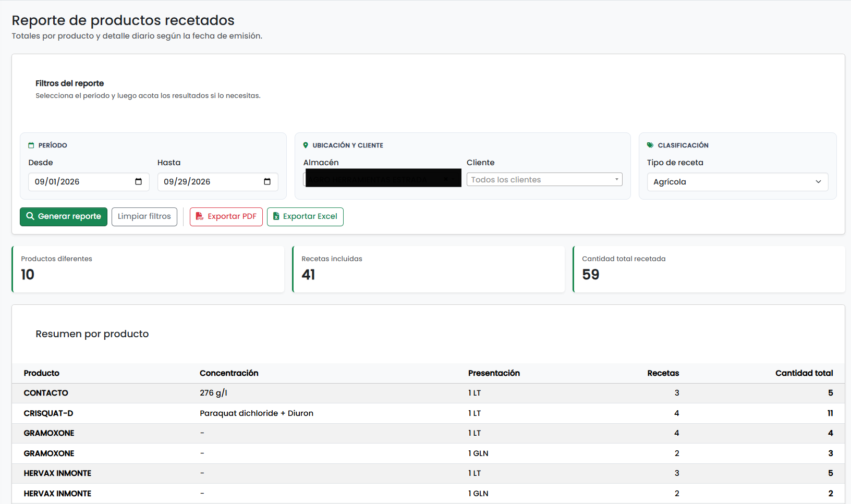Click the Productos diferentes card value 10
Viewport: 851px width, 504px height.
pyautogui.click(x=28, y=275)
